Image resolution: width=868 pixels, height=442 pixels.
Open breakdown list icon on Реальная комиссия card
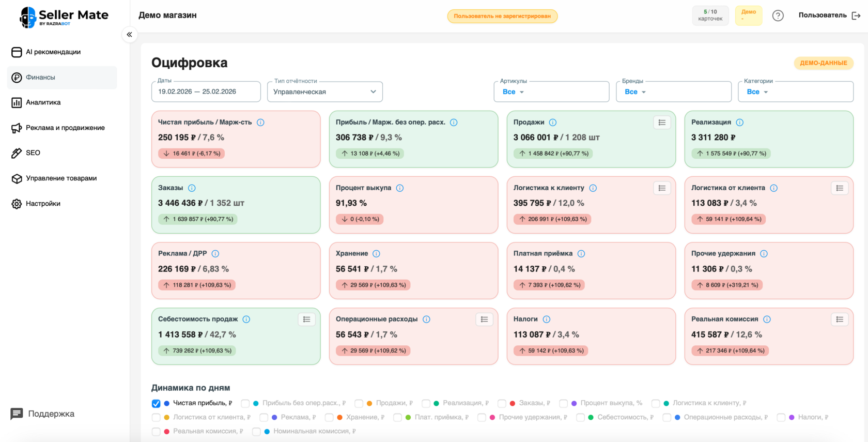click(840, 319)
